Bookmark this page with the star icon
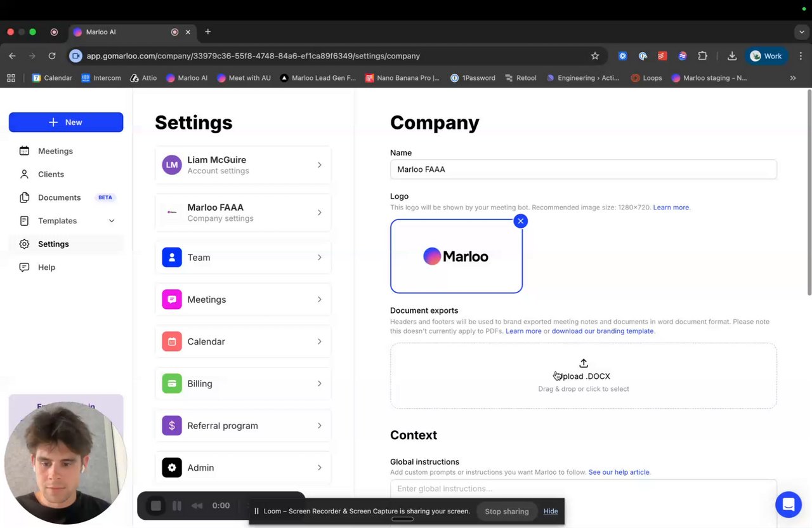812x528 pixels. point(595,56)
